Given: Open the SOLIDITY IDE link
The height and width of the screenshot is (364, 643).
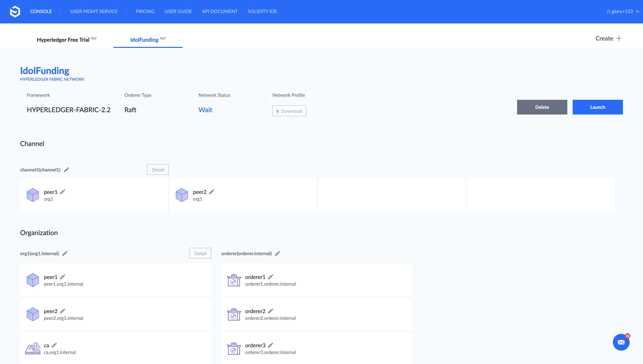Looking at the screenshot, I should click(262, 12).
